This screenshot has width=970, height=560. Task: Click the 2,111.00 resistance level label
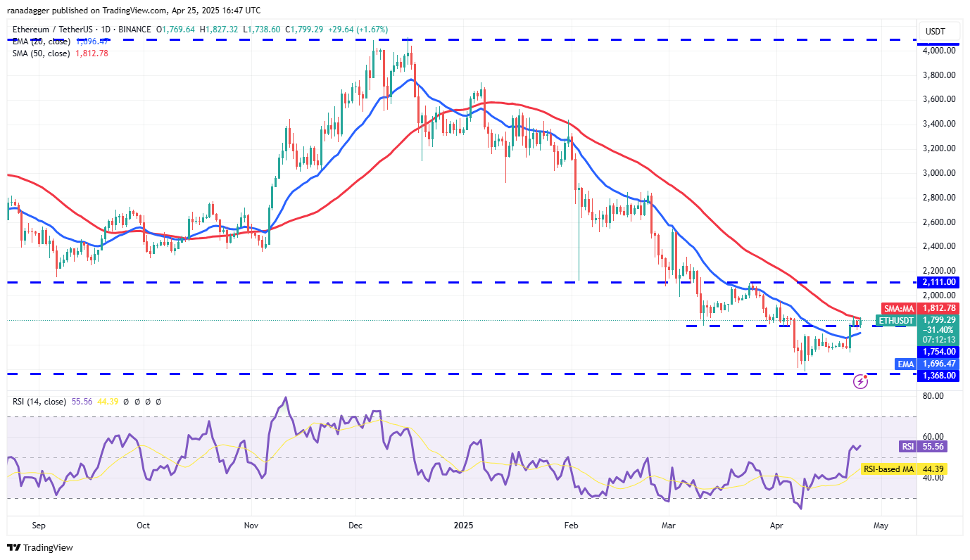pyautogui.click(x=939, y=282)
